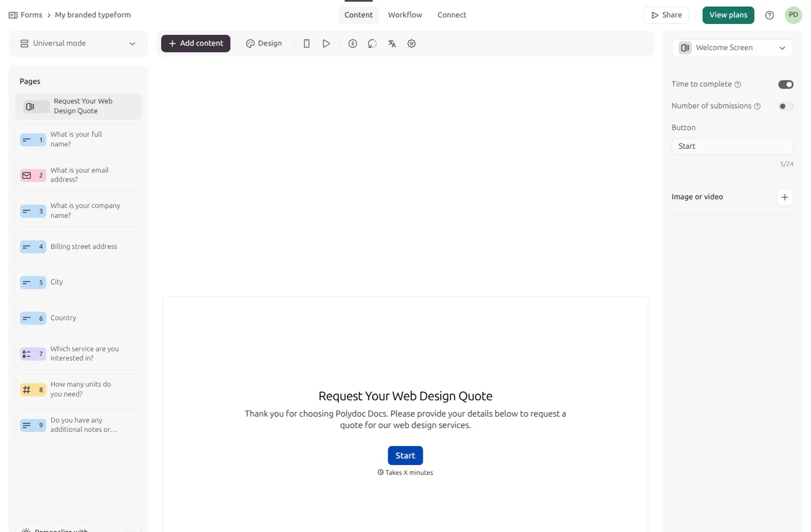Click the short text icon of question 1
Viewport: 811px width, 532px height.
[x=27, y=140]
